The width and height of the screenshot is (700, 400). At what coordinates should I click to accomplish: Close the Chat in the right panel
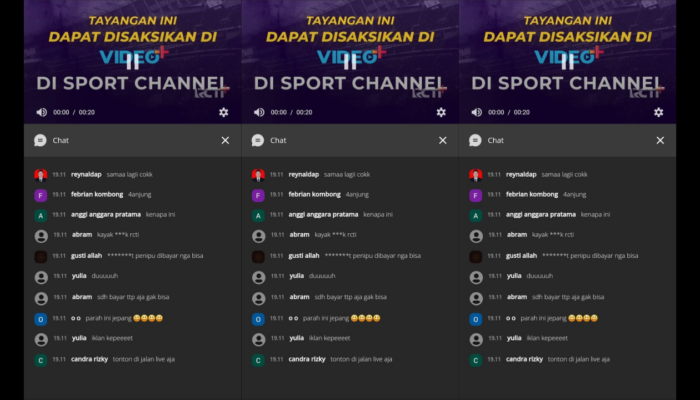660,140
